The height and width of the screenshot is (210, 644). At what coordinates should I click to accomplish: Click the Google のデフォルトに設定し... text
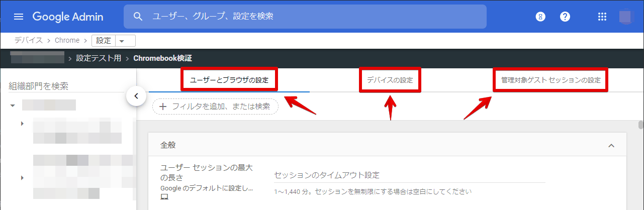(207, 188)
